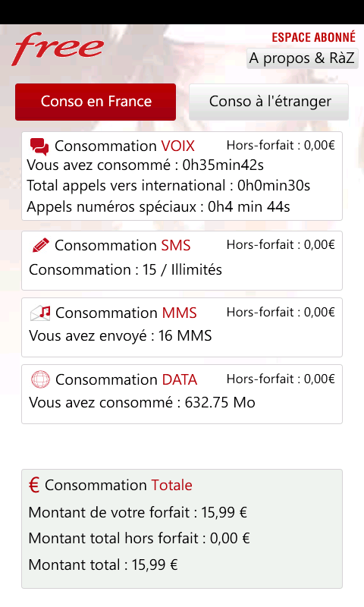Click the Consommation SMS heading
The image size is (364, 607).
click(x=123, y=245)
